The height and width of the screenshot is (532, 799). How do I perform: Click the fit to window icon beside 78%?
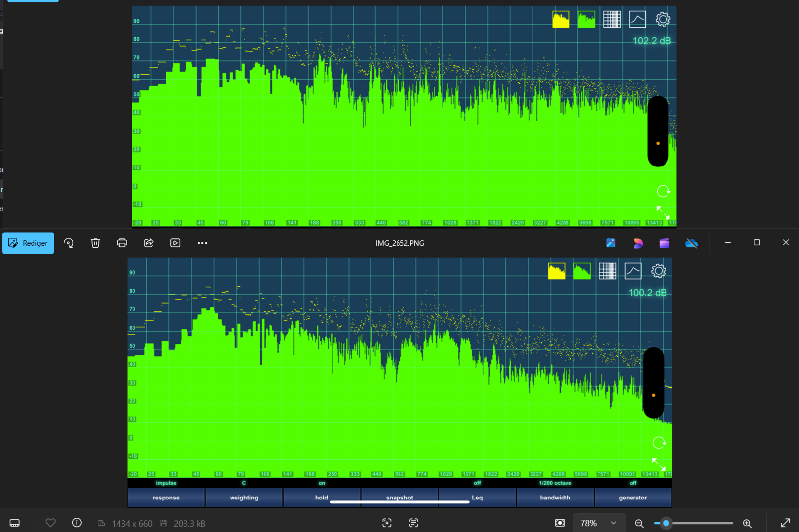click(560, 523)
